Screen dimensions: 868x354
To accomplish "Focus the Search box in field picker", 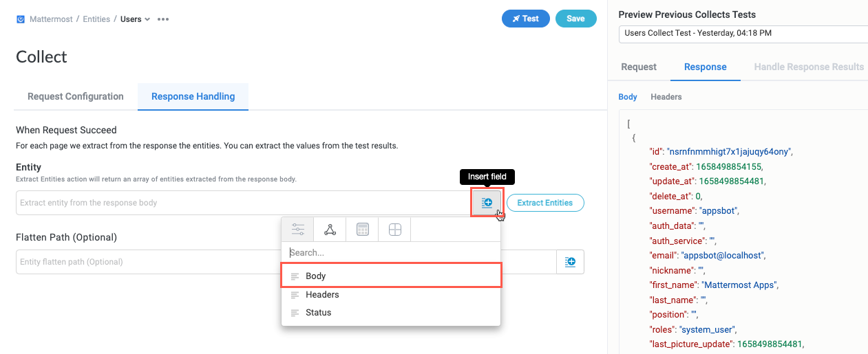I will click(391, 253).
